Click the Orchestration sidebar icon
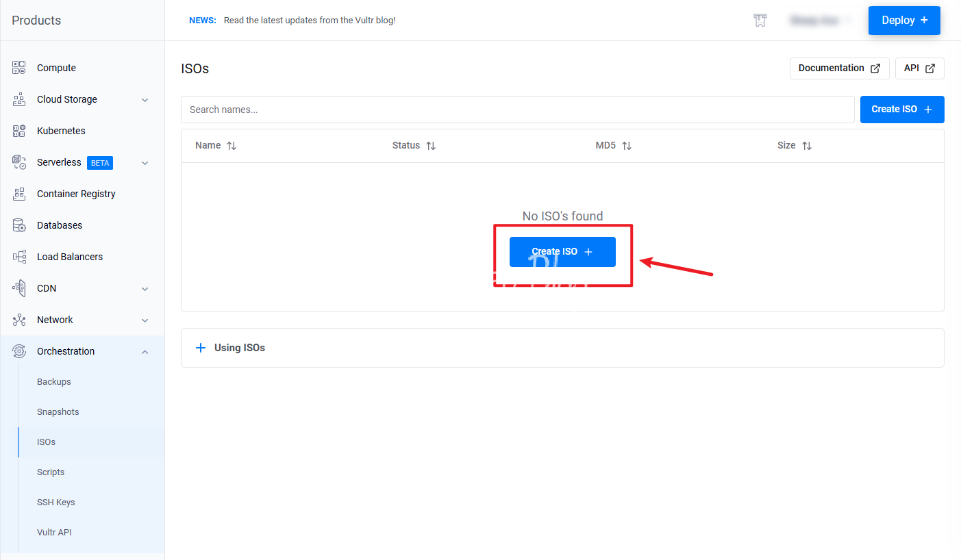The height and width of the screenshot is (560, 961). (19, 351)
